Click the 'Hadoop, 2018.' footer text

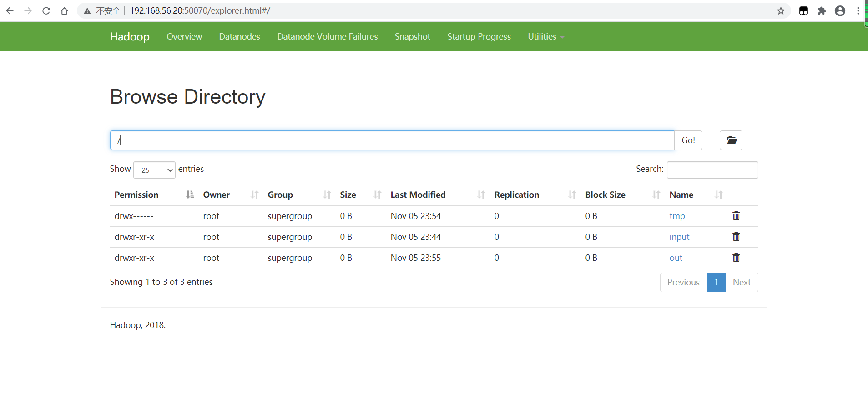click(x=138, y=325)
